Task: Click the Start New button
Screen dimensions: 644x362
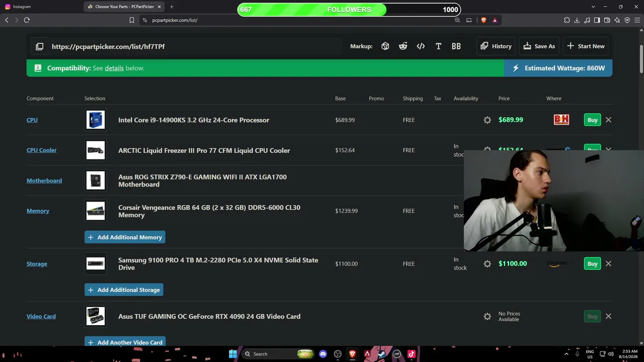Action: point(586,46)
